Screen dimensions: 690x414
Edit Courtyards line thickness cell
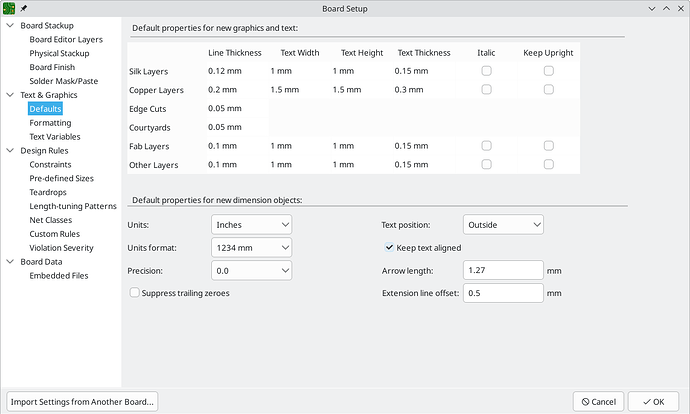238,127
